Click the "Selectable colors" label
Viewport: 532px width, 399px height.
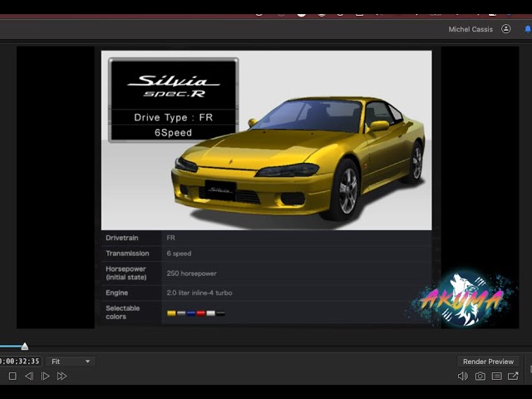[x=122, y=313]
